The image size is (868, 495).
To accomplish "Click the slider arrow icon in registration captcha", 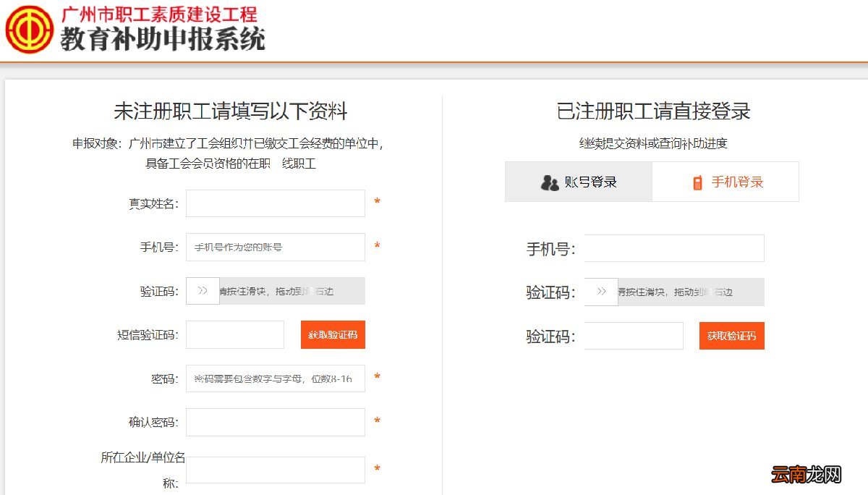I will 203,291.
